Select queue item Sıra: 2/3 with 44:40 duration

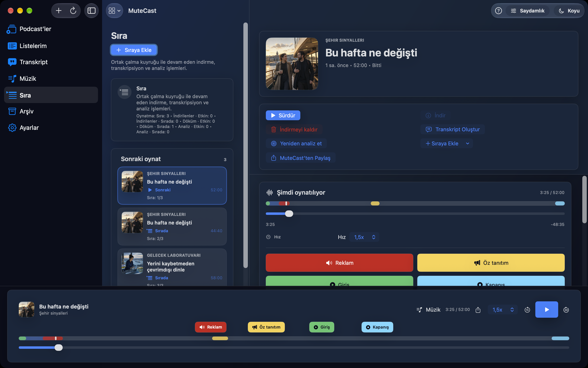[x=172, y=226]
